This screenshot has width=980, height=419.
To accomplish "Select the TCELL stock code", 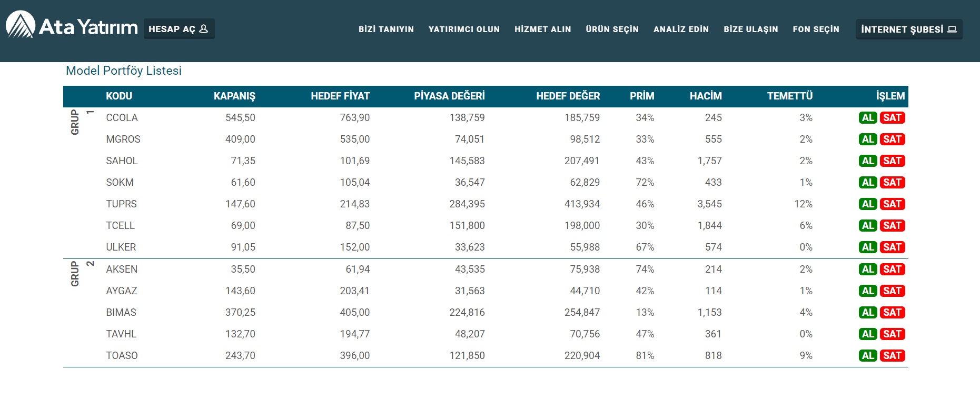I will click(120, 226).
